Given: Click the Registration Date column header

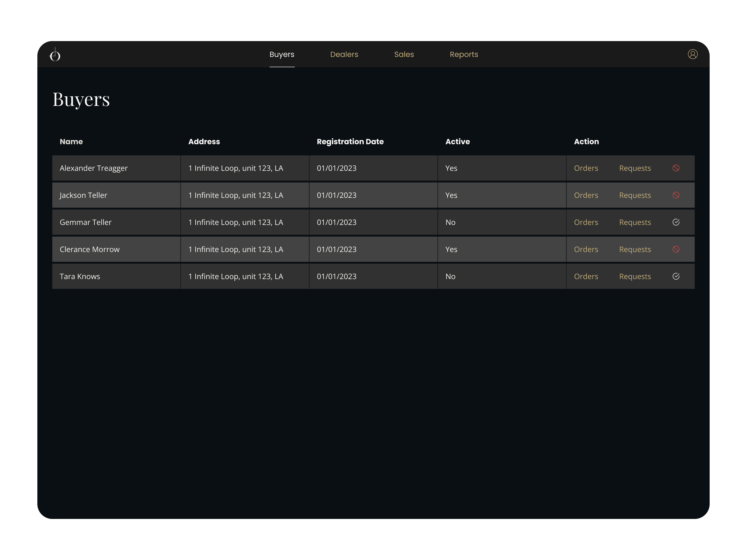Looking at the screenshot, I should pyautogui.click(x=350, y=141).
